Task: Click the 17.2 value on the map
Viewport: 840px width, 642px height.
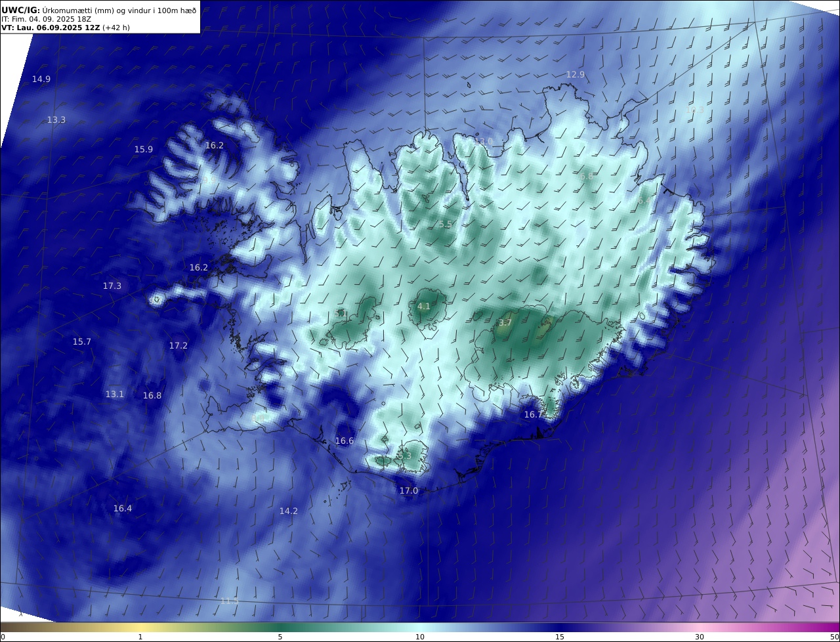Action: point(178,345)
